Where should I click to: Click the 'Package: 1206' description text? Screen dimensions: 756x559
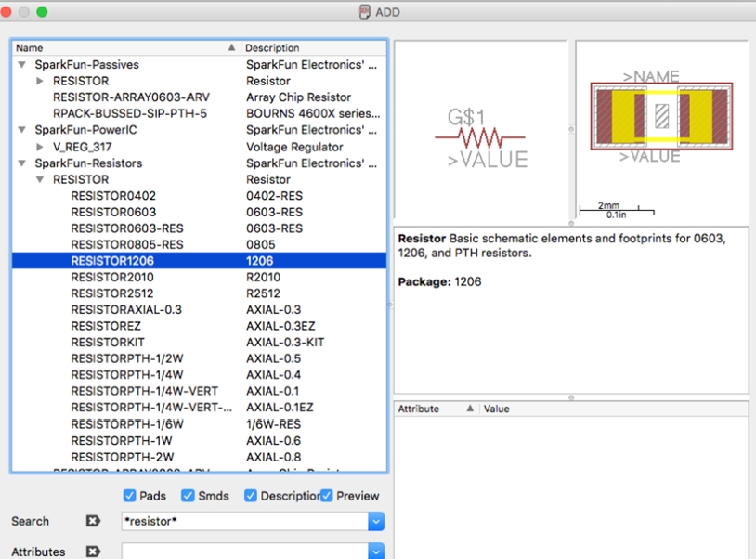tap(439, 282)
